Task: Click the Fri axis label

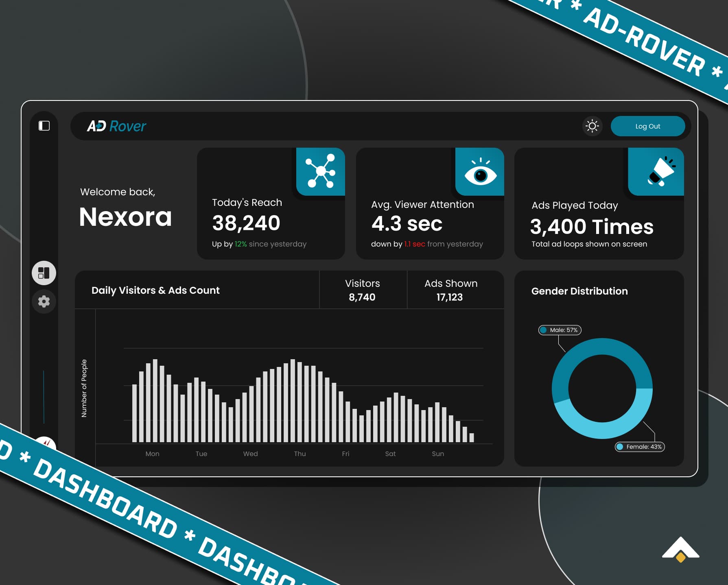Action: click(x=345, y=454)
